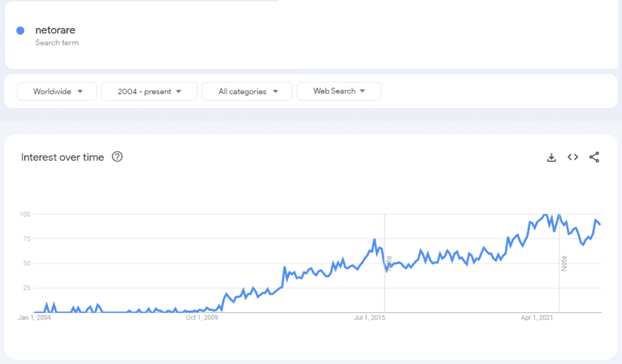
Task: Select the netorare search term label
Action: click(x=55, y=30)
